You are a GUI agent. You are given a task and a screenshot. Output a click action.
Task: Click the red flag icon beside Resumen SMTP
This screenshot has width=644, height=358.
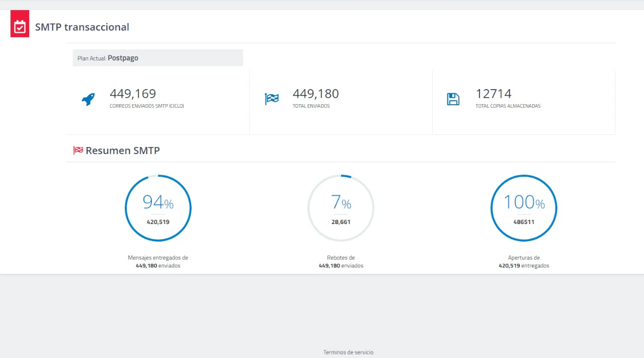[78, 150]
